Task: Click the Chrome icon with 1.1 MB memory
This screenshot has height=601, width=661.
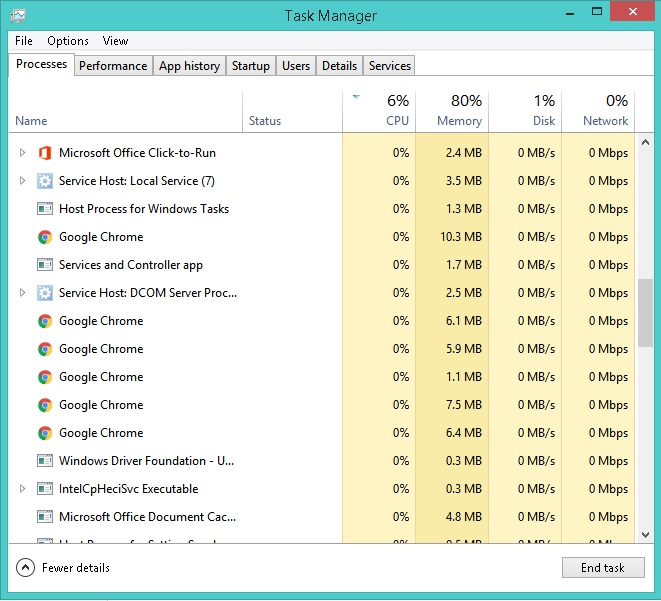Action: (45, 377)
